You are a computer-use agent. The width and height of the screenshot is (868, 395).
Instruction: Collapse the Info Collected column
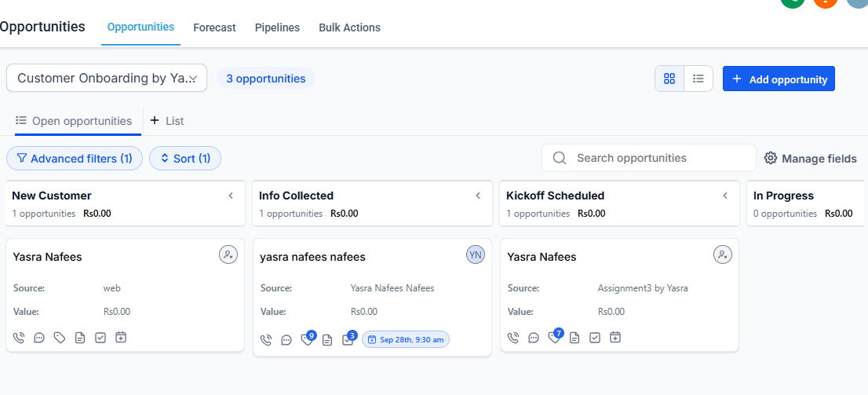(478, 196)
